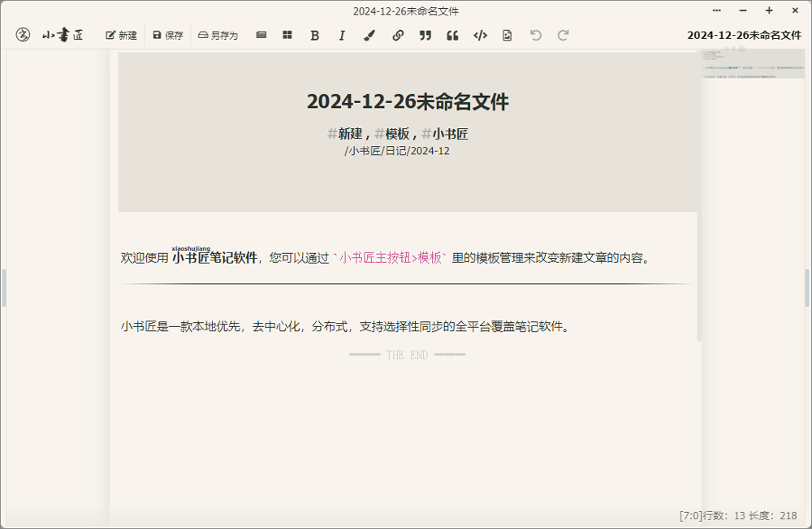This screenshot has height=529, width=812.
Task: Insert an opening-style quote mark icon
Action: point(452,35)
